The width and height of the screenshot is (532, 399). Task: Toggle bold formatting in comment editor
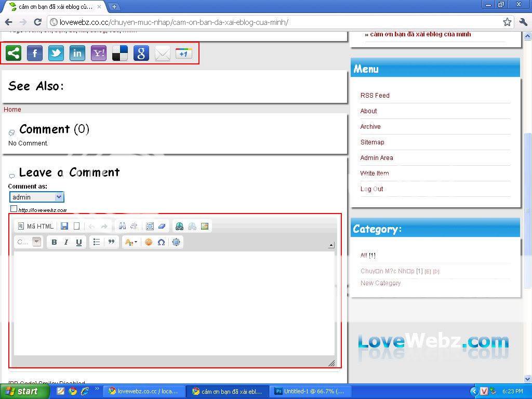point(54,242)
